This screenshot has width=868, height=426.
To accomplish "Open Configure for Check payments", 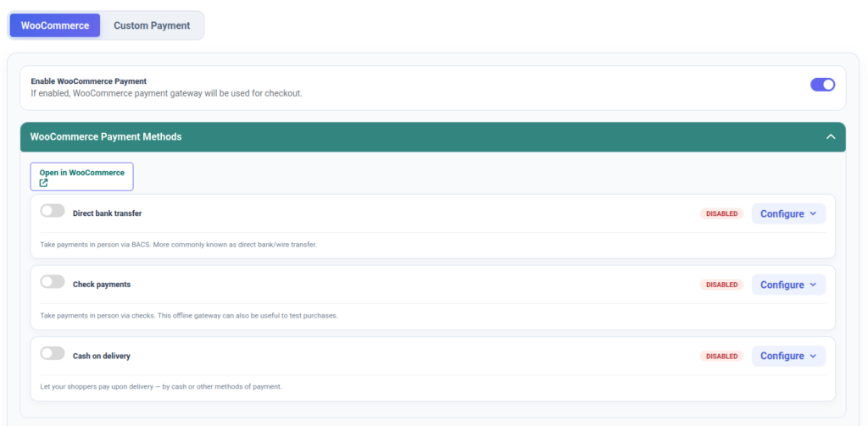I will (x=788, y=285).
